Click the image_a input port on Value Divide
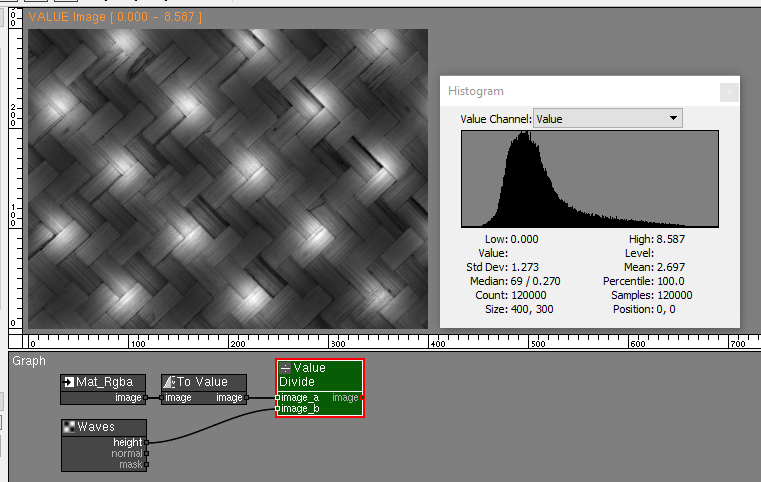761x482 pixels. click(278, 398)
